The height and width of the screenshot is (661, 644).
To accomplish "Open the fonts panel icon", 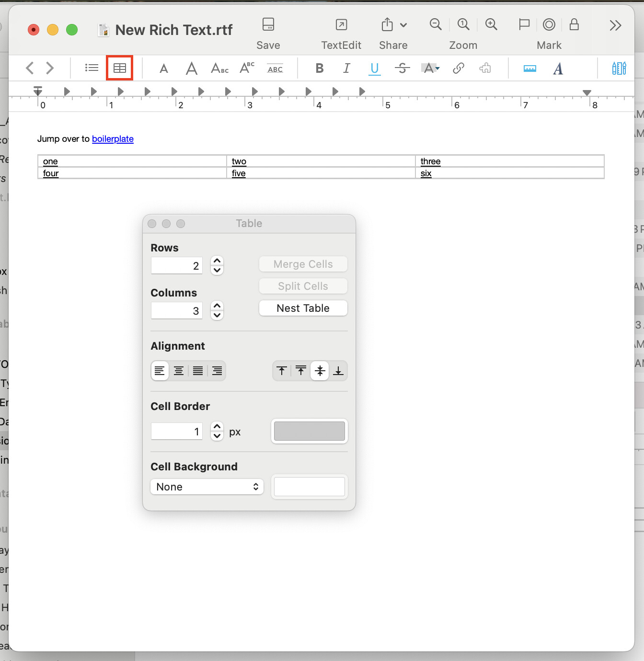I will (558, 68).
